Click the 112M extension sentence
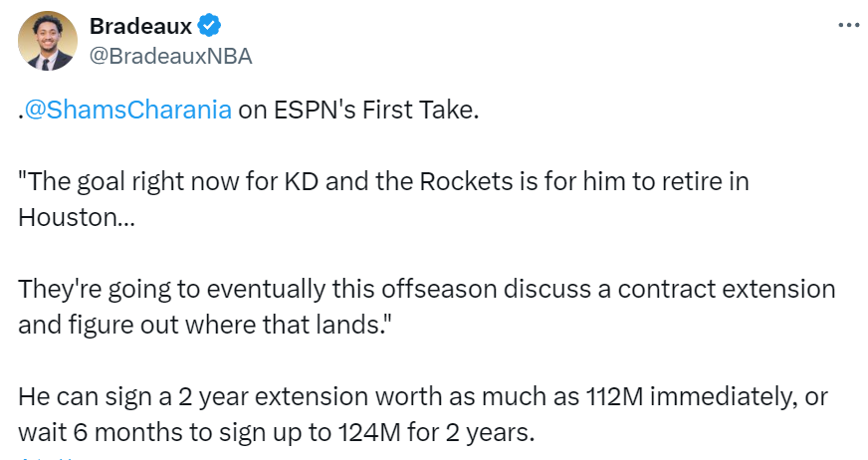This screenshot has width=868, height=460. coord(423,396)
